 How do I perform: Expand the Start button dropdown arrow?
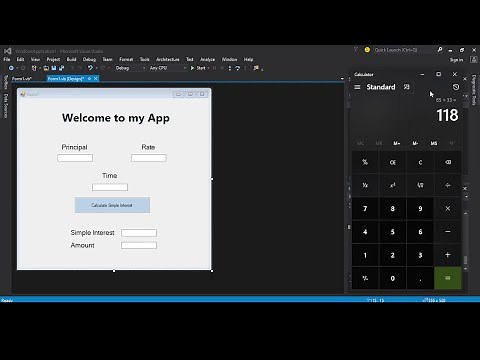(x=209, y=68)
